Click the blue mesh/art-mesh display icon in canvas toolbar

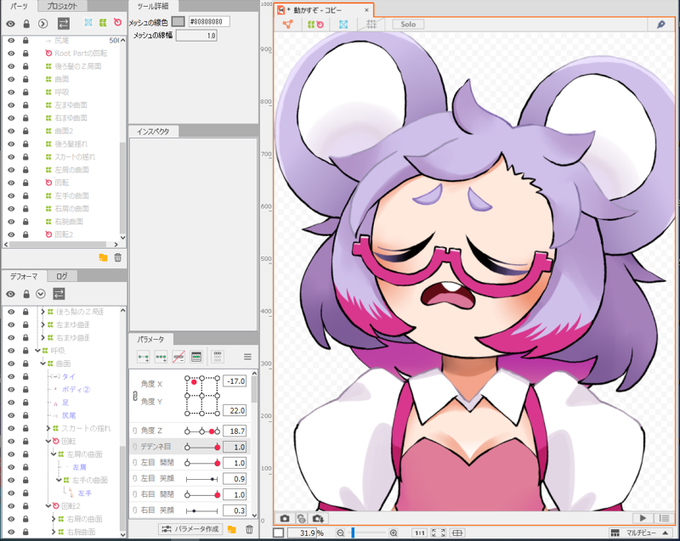343,24
